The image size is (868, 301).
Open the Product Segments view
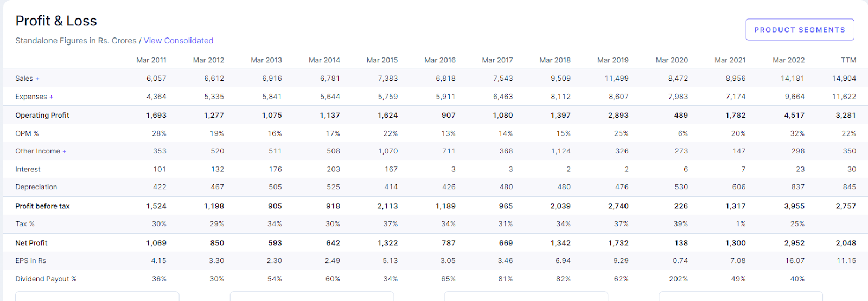800,30
